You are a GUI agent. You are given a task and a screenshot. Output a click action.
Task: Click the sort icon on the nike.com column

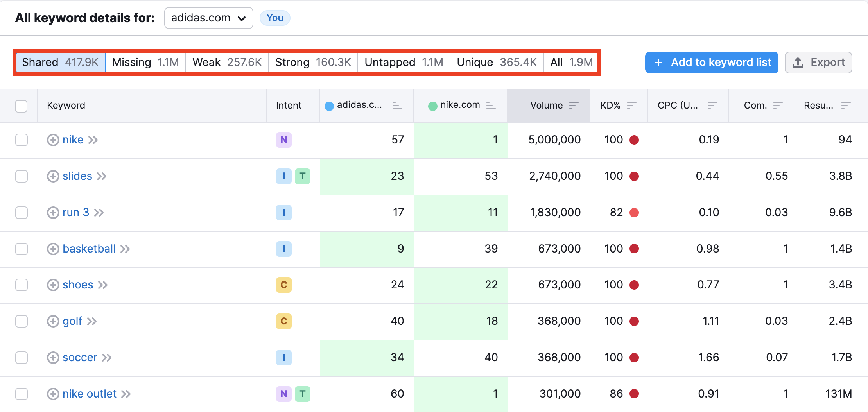point(490,105)
